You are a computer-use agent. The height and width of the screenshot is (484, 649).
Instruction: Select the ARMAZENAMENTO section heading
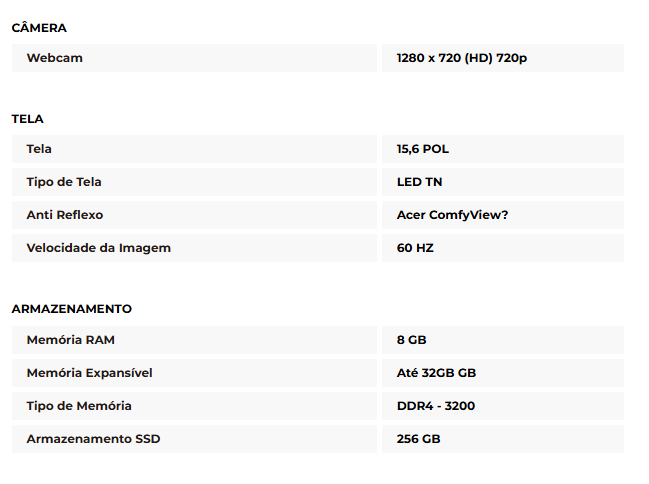pyautogui.click(x=72, y=309)
